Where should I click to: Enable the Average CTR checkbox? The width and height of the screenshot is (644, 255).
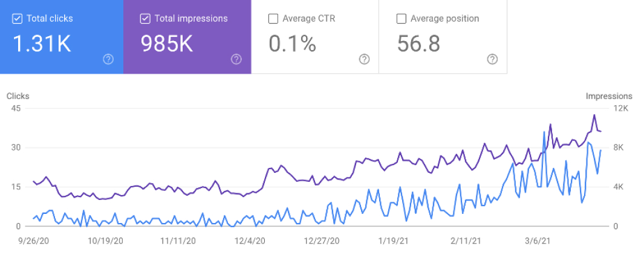pyautogui.click(x=273, y=19)
